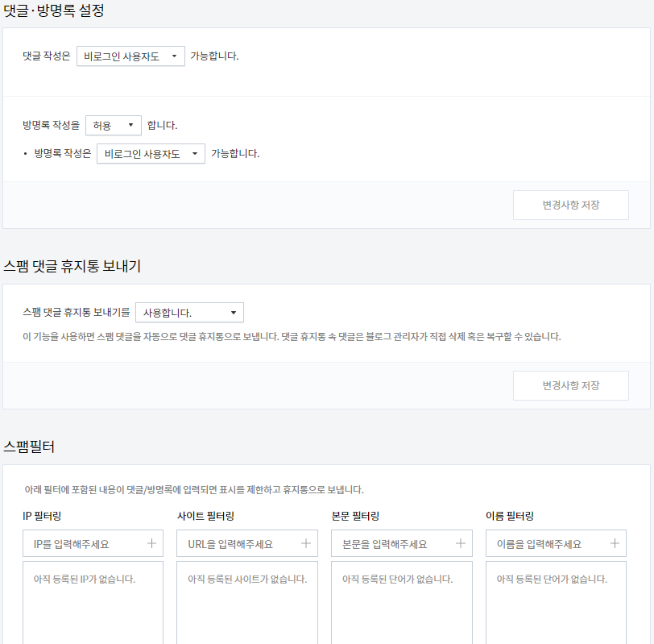Click the 스팸 댓글 휴지통 보내기 heading

pos(72,266)
